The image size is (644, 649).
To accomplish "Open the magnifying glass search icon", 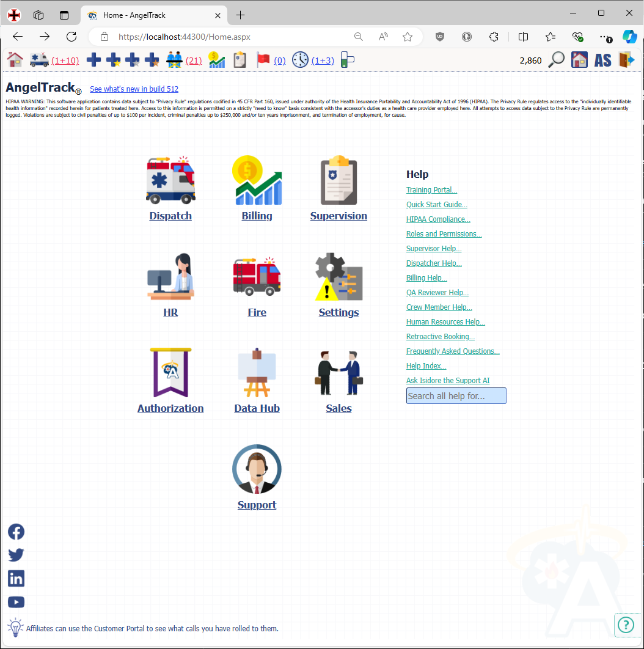I will (555, 59).
